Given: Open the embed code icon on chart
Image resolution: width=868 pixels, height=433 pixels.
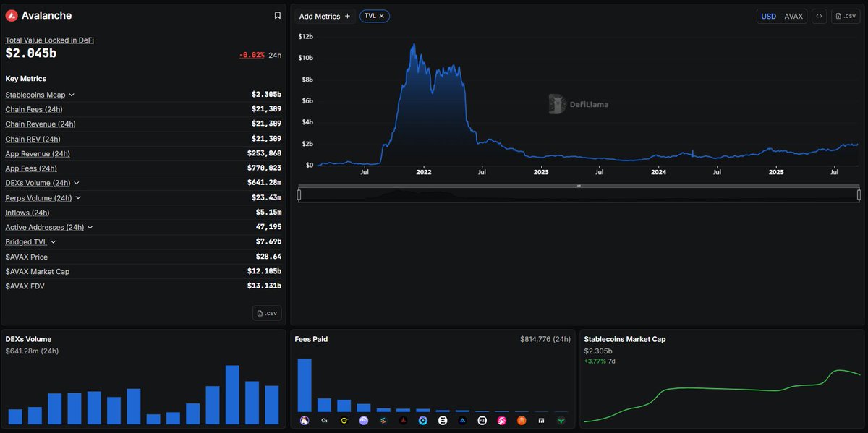Looking at the screenshot, I should [819, 16].
